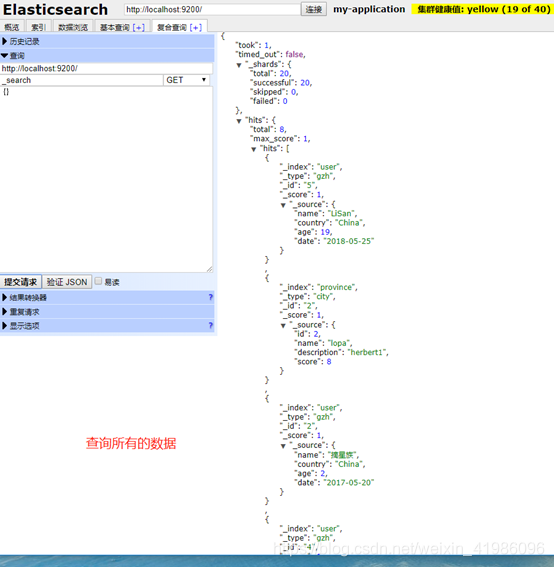The image size is (554, 567).
Task: Open help for 结果转换器 question mark
Action: pos(210,297)
